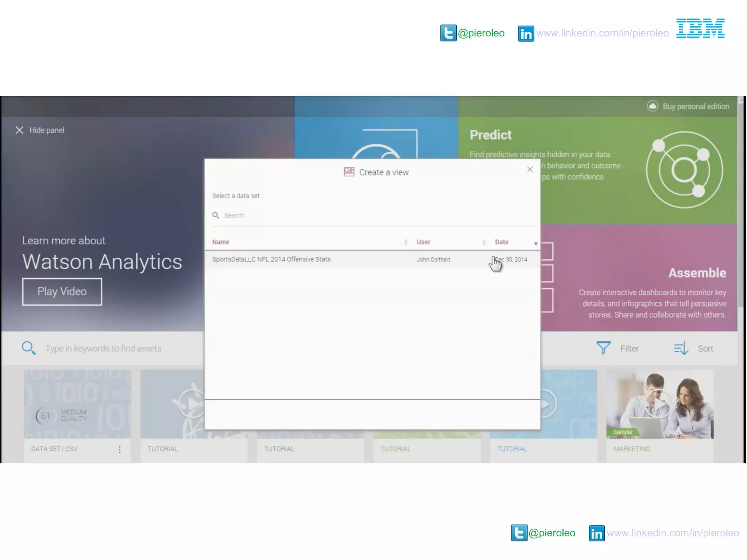Click the Twitter icon at top
Screen dimensions: 747x560
(448, 33)
